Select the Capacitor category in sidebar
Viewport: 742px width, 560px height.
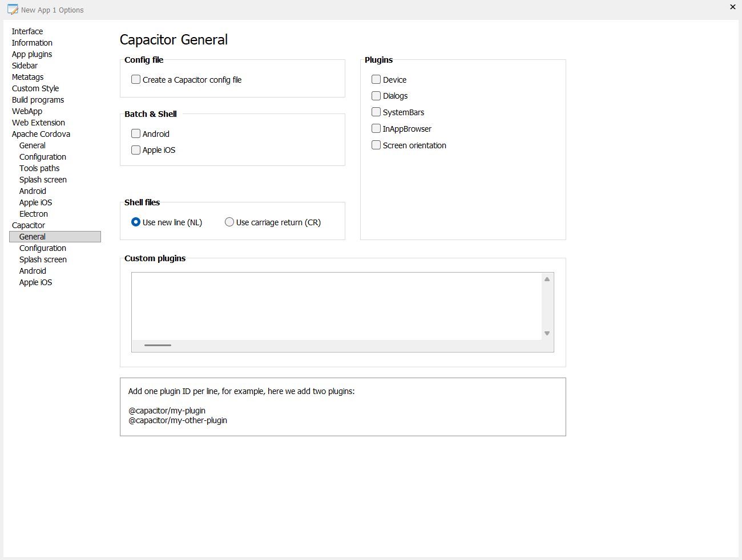coord(29,225)
